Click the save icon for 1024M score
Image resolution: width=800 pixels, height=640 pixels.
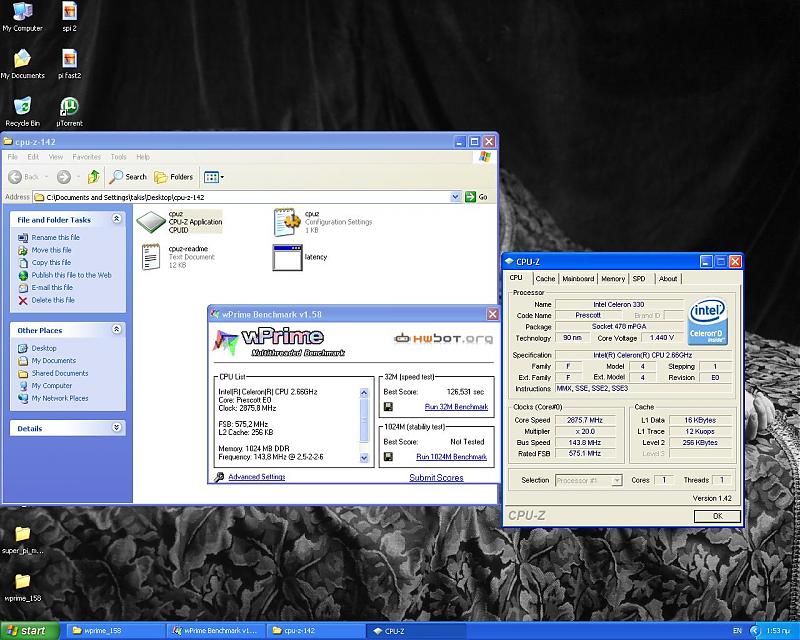388,456
